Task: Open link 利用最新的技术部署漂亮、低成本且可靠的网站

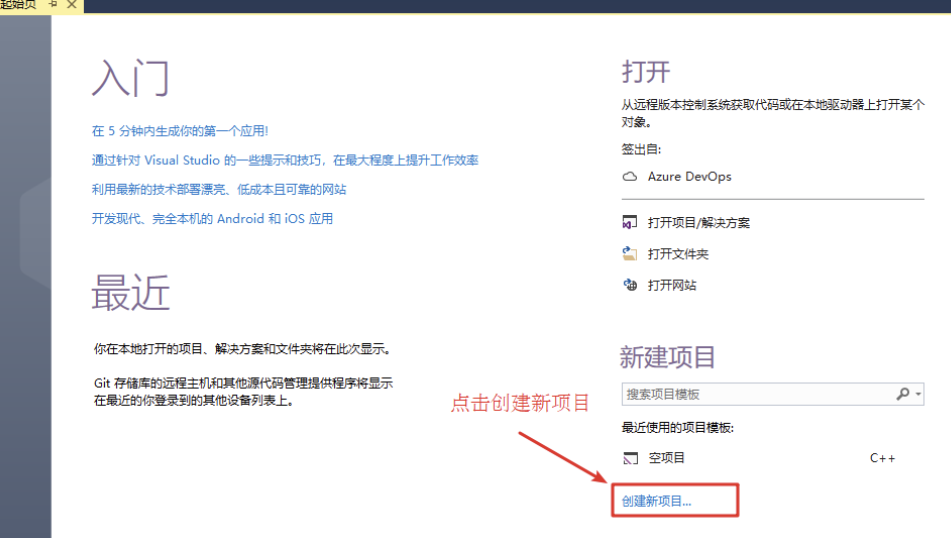Action: pos(219,189)
